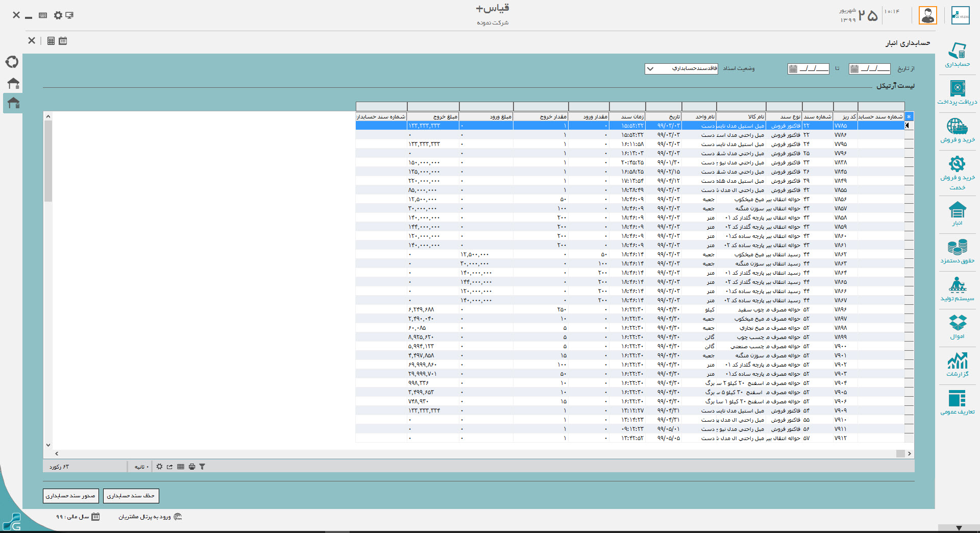Viewport: 980px width, 533px height.
Task: Open the calendar icon beside the calculator
Action: tap(63, 41)
